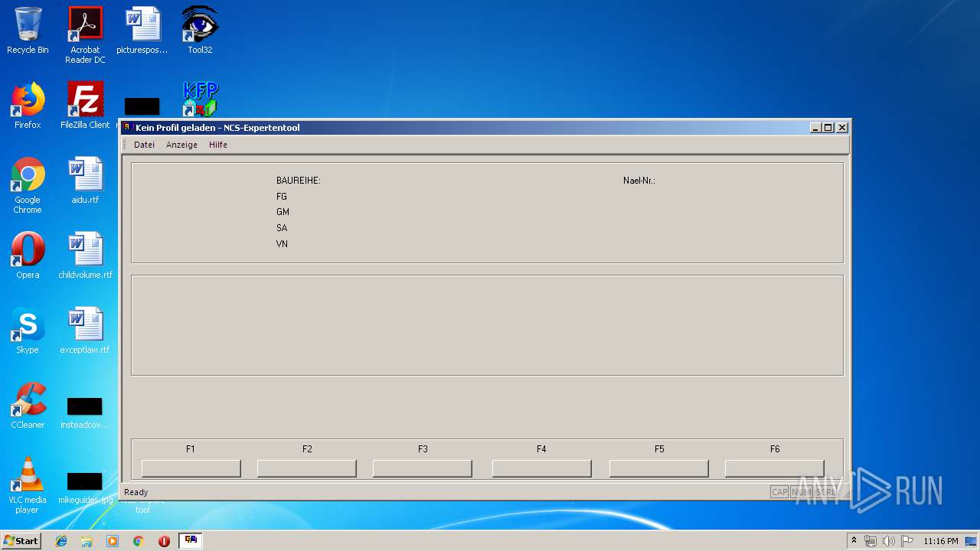
Task: Open the aidu.rtf document
Action: pos(85,181)
